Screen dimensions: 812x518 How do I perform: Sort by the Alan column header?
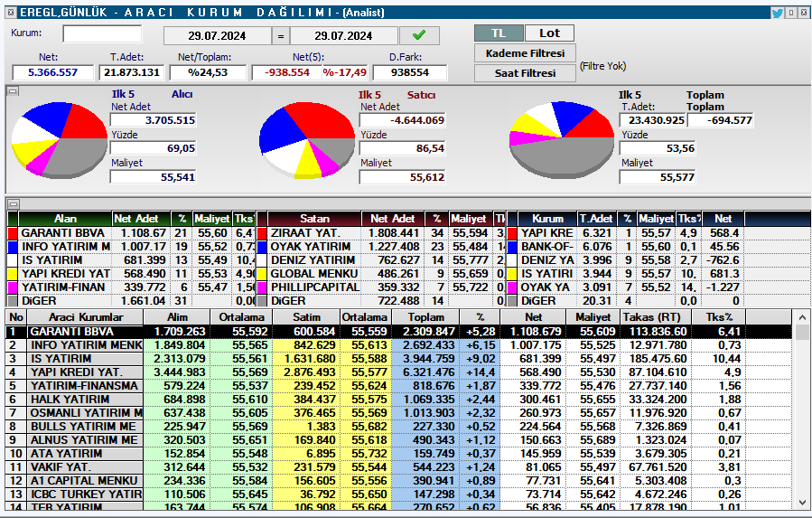point(65,219)
